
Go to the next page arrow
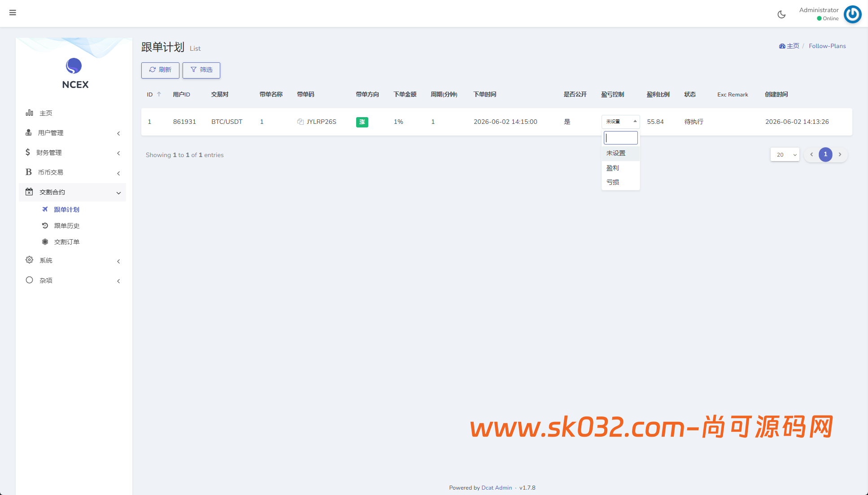(x=840, y=154)
